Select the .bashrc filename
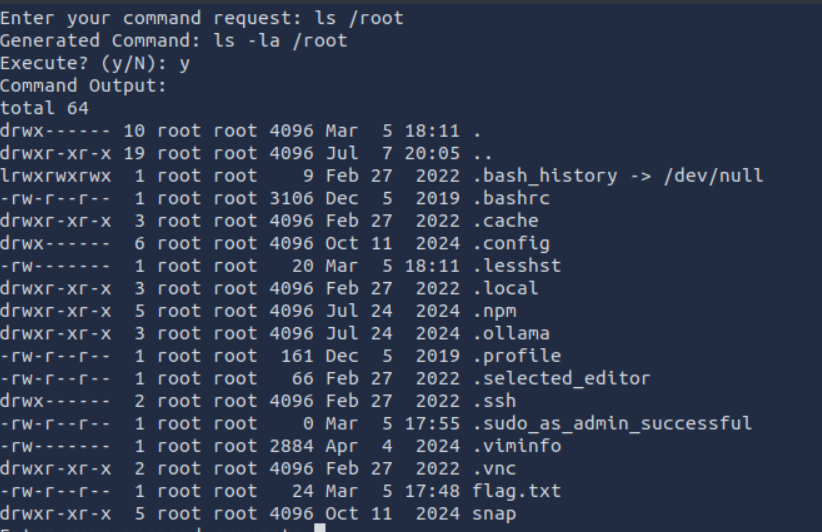Viewport: 822px width, 532px height. [x=510, y=198]
